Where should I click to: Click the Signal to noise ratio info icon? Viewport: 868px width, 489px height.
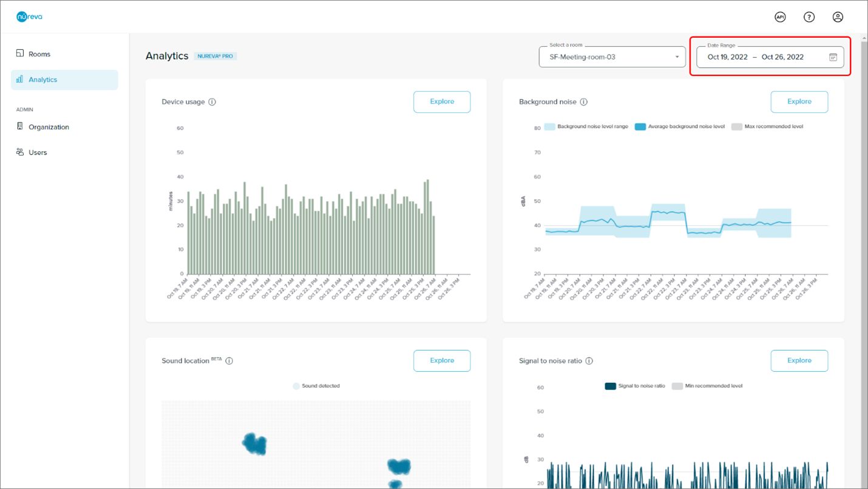tap(589, 361)
